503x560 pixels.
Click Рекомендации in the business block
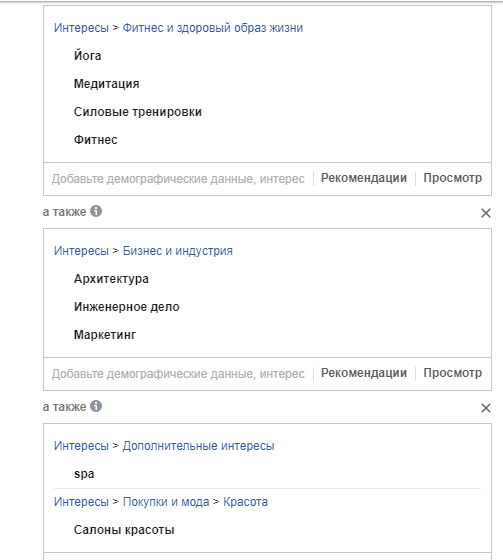tap(364, 373)
